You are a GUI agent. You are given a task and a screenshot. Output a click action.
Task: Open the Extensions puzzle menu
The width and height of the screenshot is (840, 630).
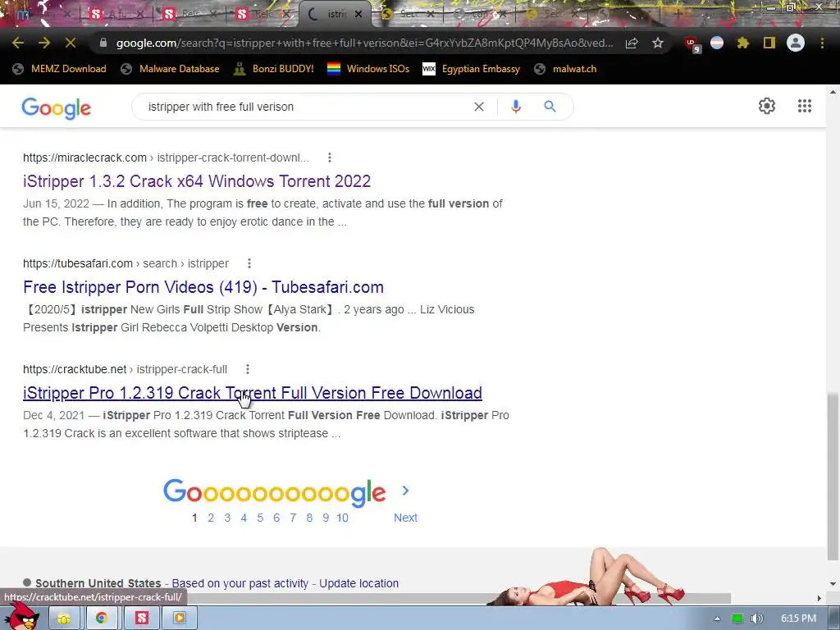(743, 43)
